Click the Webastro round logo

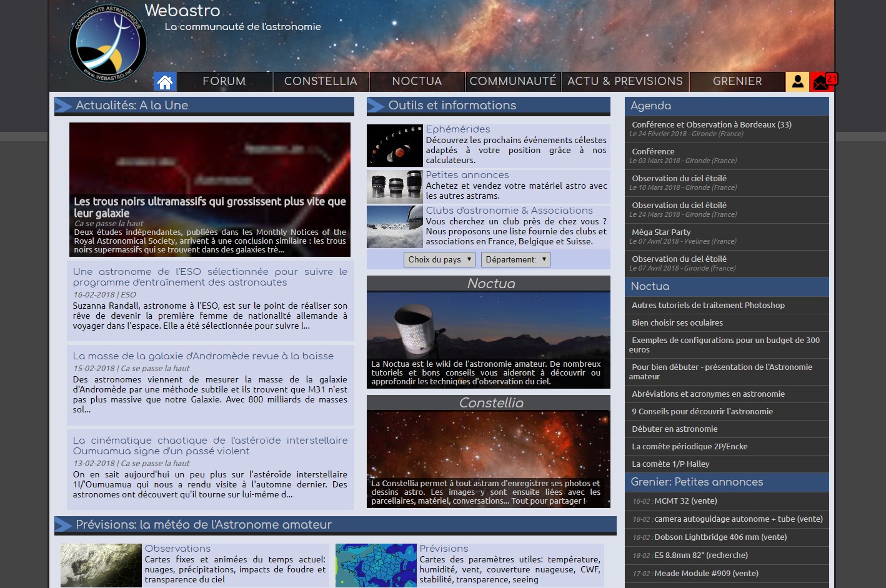click(x=108, y=45)
